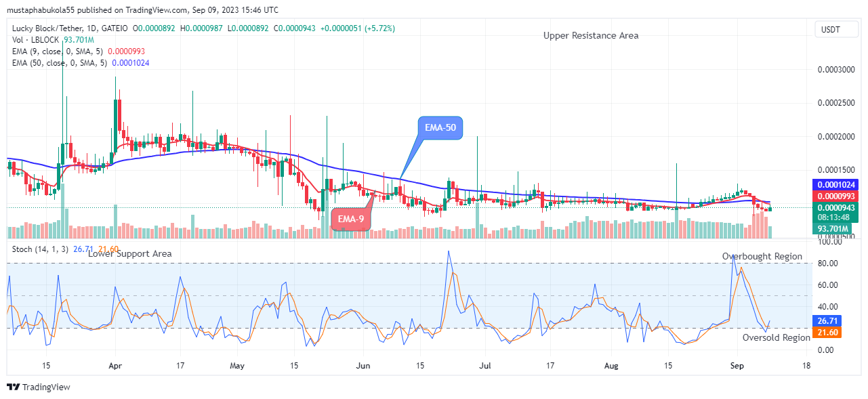Click the Aug date on time axis

pos(611,366)
